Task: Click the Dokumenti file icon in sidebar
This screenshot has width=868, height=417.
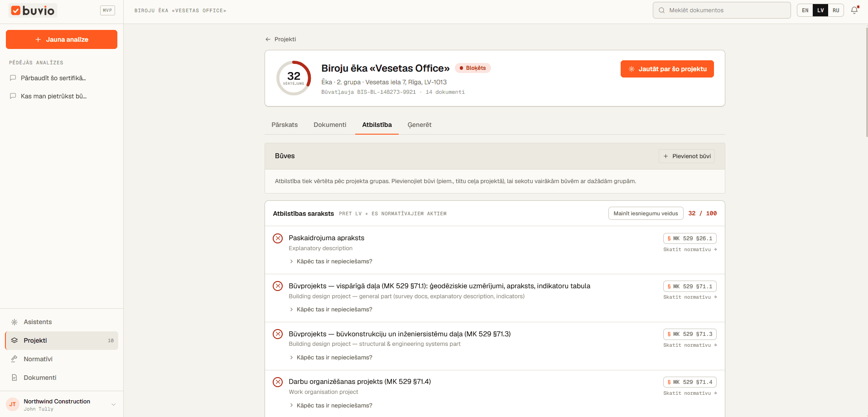Action: tap(14, 378)
